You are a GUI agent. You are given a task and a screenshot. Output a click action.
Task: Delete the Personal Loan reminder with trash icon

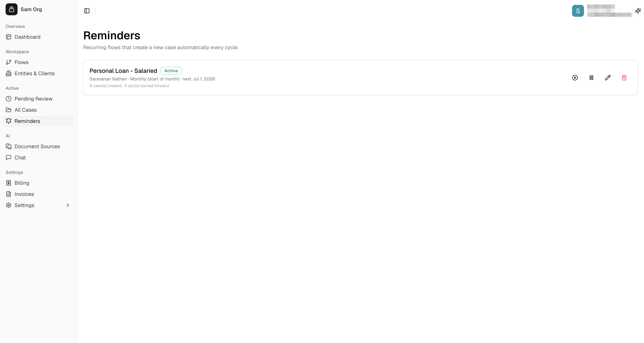point(624,78)
